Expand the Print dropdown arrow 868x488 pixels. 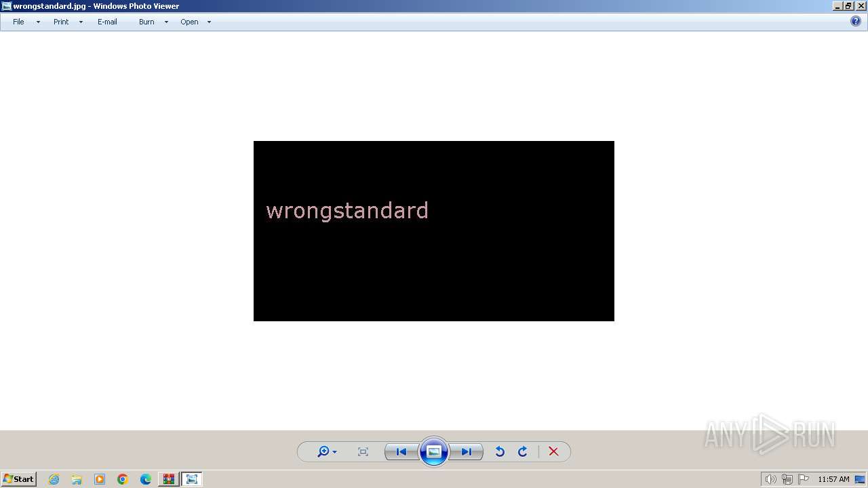tap(81, 22)
